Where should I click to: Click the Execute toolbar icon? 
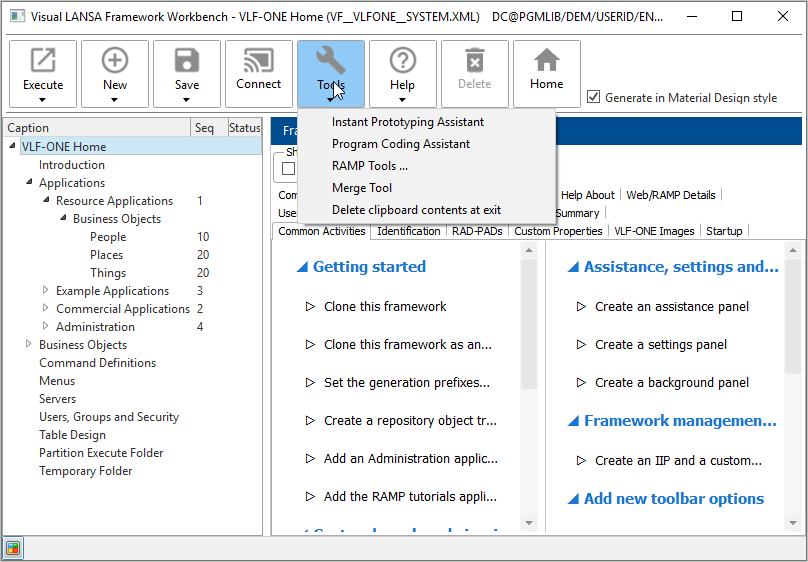pos(43,60)
